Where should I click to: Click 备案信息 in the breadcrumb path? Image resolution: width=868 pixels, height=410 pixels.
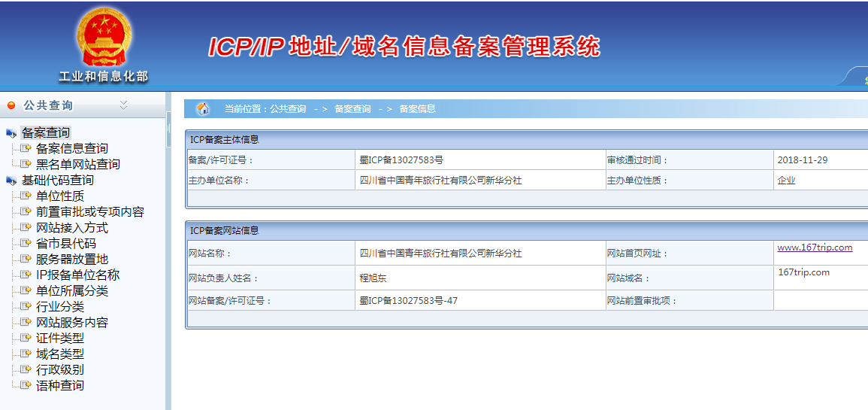(x=417, y=109)
